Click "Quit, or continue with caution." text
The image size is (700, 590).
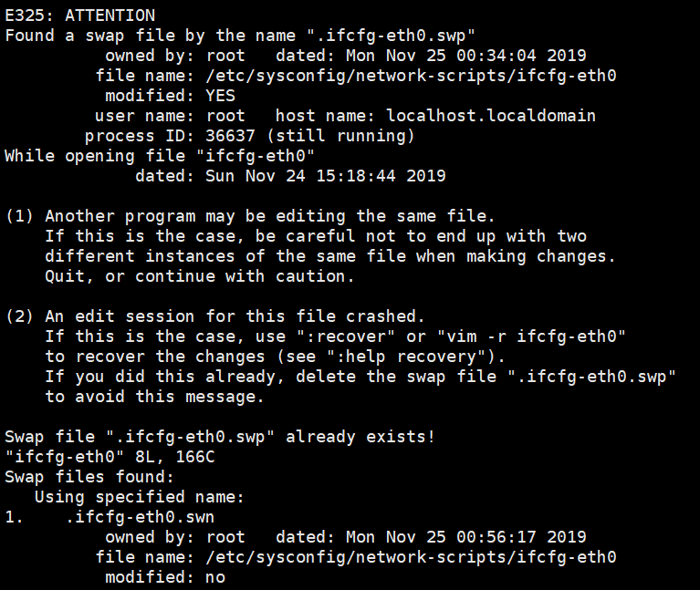point(200,276)
